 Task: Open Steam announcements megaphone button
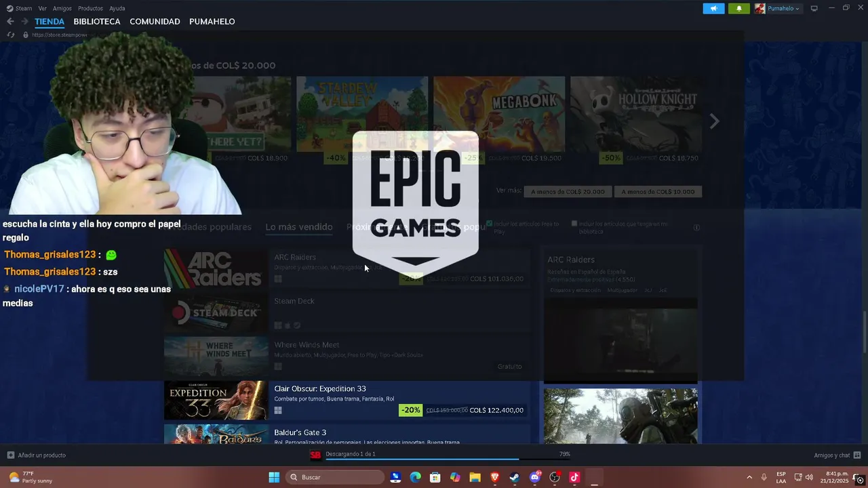[713, 8]
